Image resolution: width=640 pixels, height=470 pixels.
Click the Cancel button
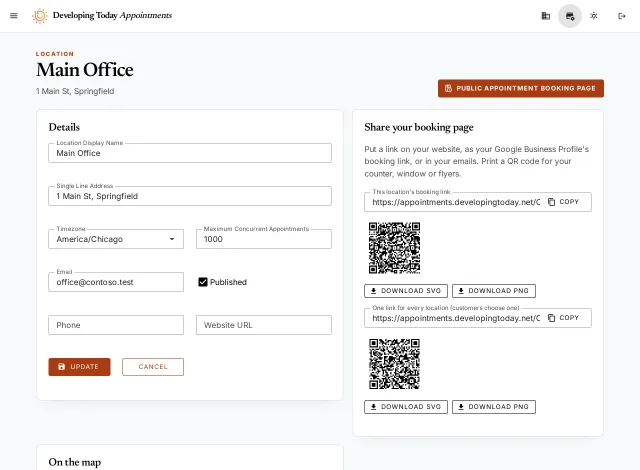click(153, 367)
